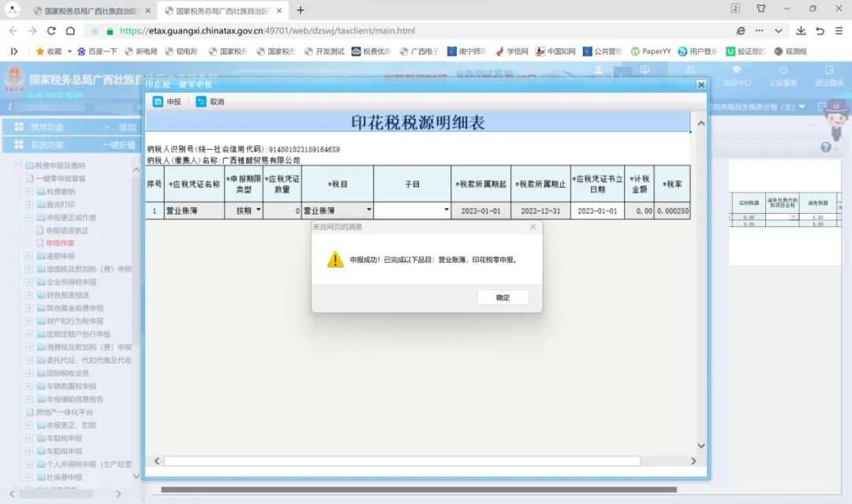Expand the 逾期申报 tree node

pyautogui.click(x=29, y=256)
